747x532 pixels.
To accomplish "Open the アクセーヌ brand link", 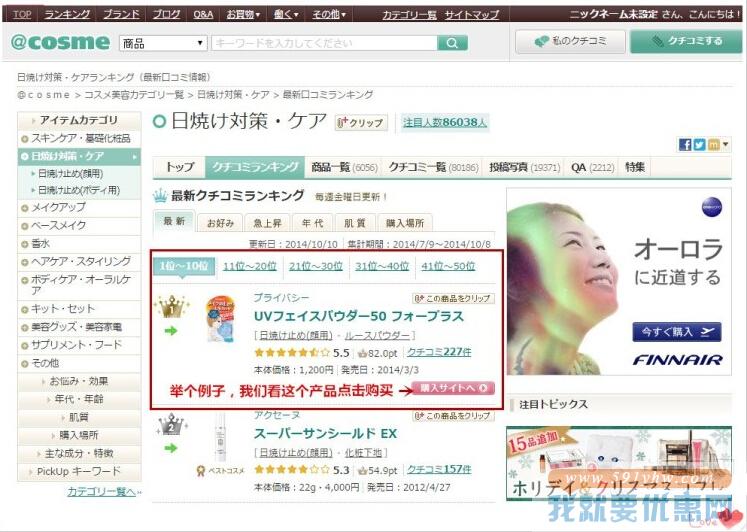I will click(x=277, y=415).
